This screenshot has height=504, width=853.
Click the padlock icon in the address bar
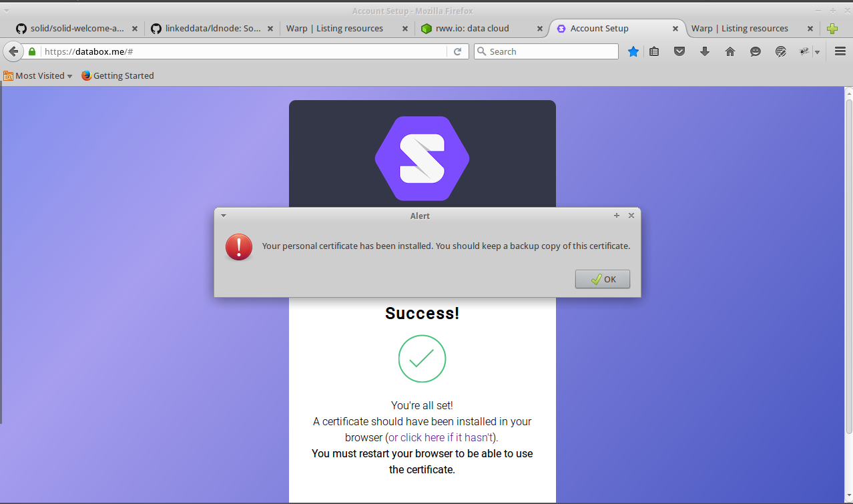[31, 51]
